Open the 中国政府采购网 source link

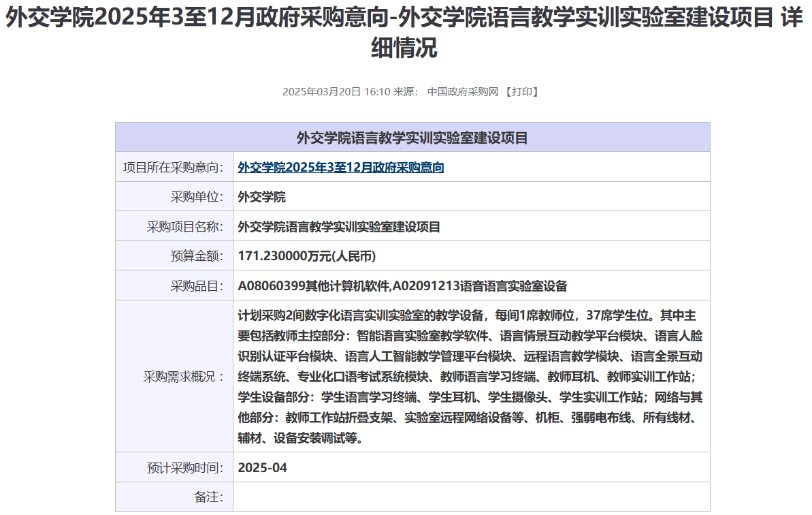[x=463, y=92]
